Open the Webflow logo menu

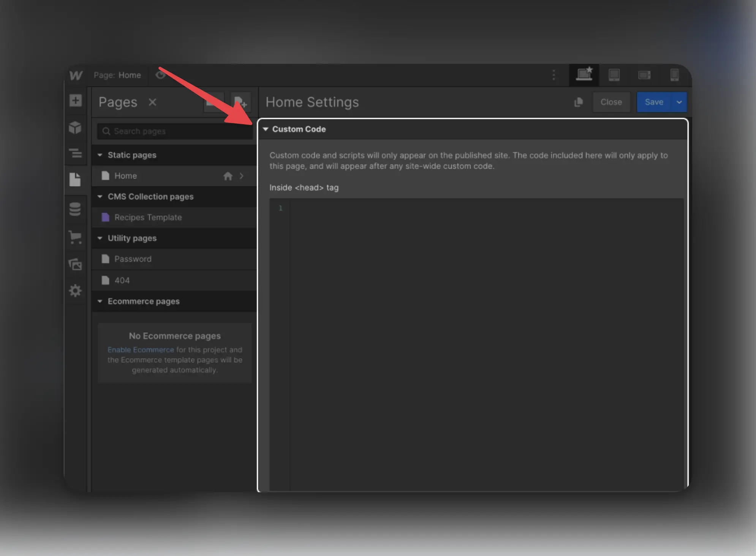tap(76, 75)
